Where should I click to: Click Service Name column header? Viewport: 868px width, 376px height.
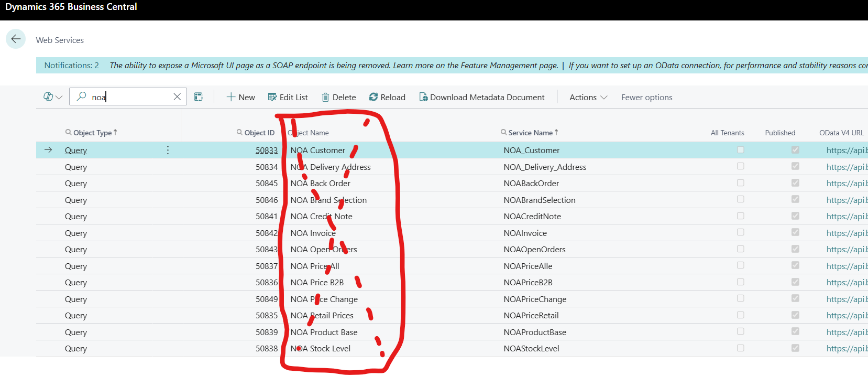click(530, 133)
